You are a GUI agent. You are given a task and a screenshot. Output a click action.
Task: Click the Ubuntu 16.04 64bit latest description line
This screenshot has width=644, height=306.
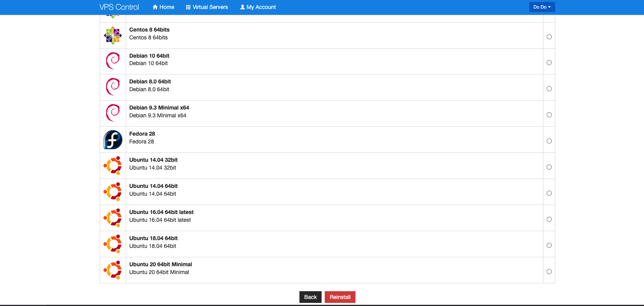[x=160, y=220]
